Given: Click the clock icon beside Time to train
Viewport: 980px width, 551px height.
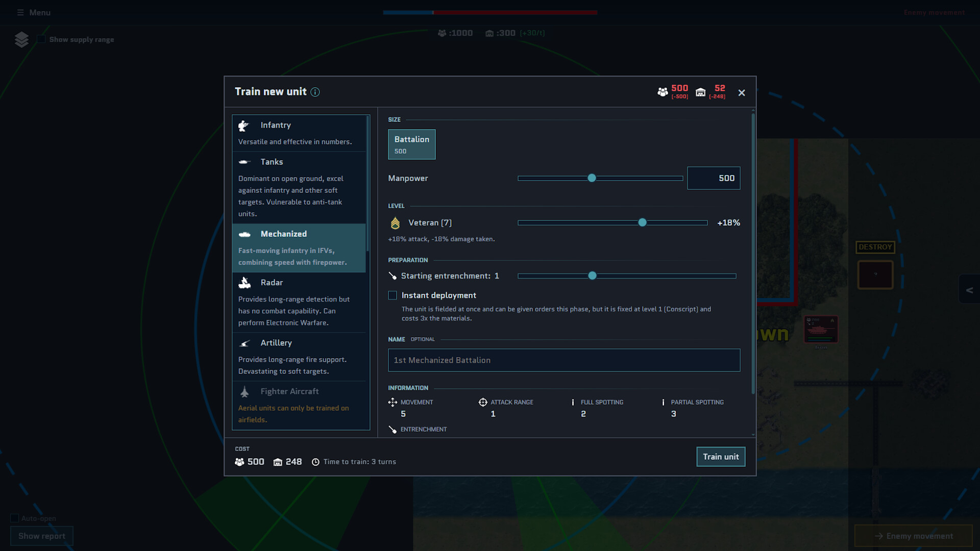Looking at the screenshot, I should click(315, 462).
